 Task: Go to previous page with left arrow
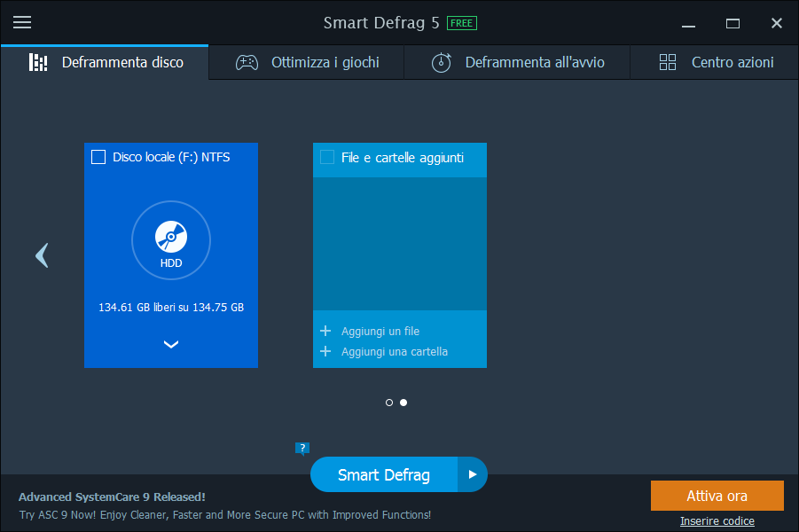coord(43,254)
